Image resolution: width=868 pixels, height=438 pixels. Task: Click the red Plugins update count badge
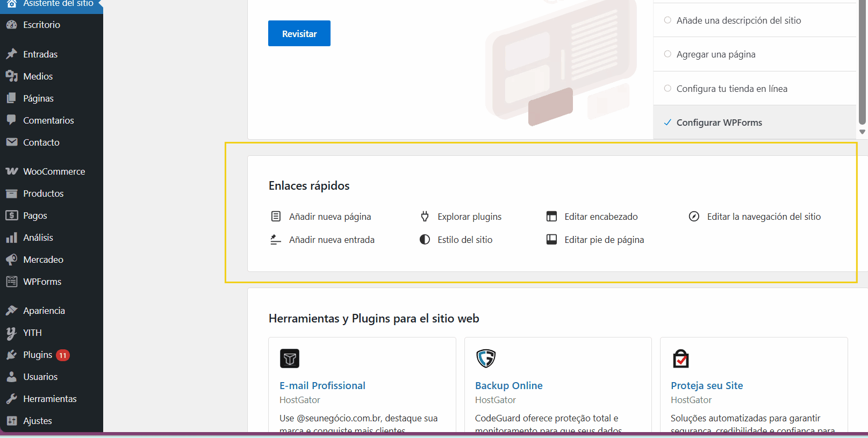[63, 355]
